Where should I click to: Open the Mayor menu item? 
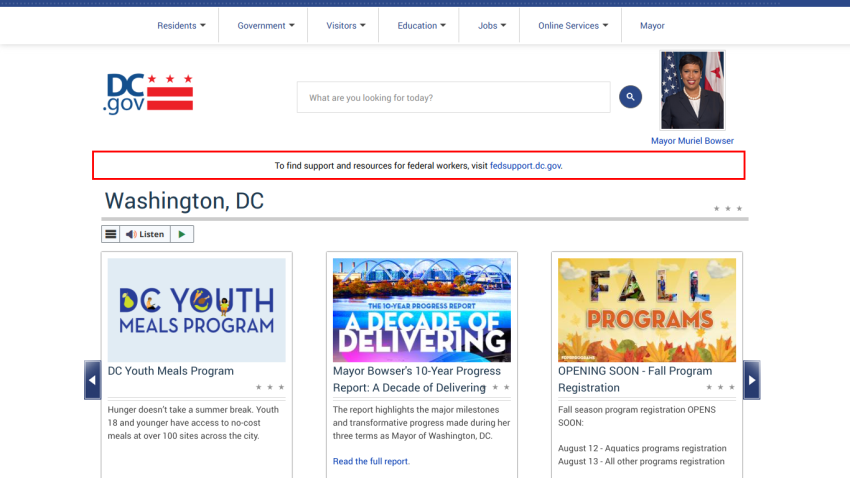[652, 25]
